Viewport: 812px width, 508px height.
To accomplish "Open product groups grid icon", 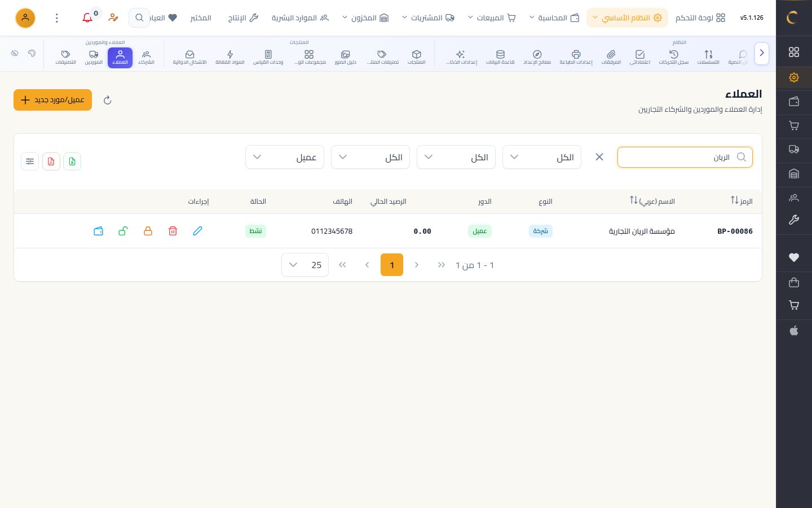I will click(310, 57).
